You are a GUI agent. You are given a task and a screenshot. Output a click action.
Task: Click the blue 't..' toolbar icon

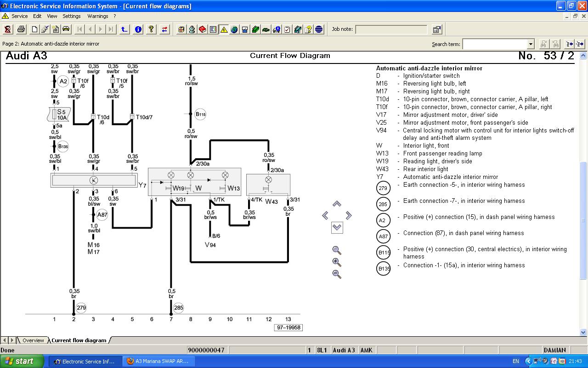[x=124, y=29]
